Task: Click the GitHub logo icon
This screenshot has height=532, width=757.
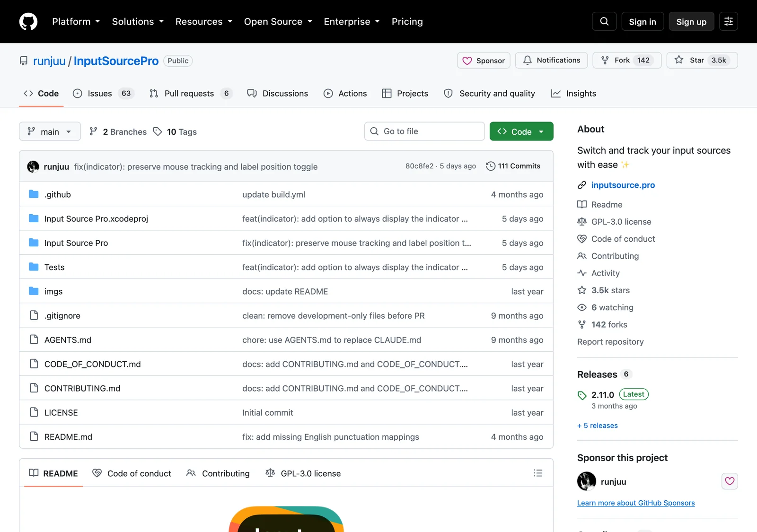Action: click(28, 22)
